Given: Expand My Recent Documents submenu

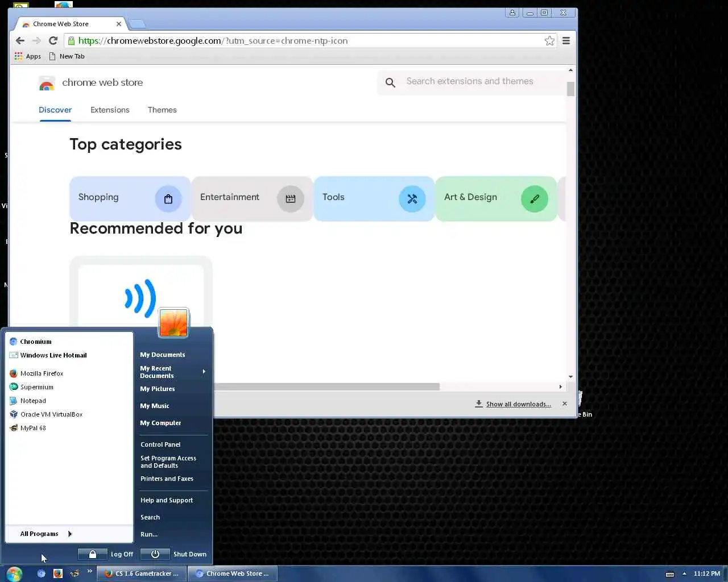Looking at the screenshot, I should [x=173, y=372].
